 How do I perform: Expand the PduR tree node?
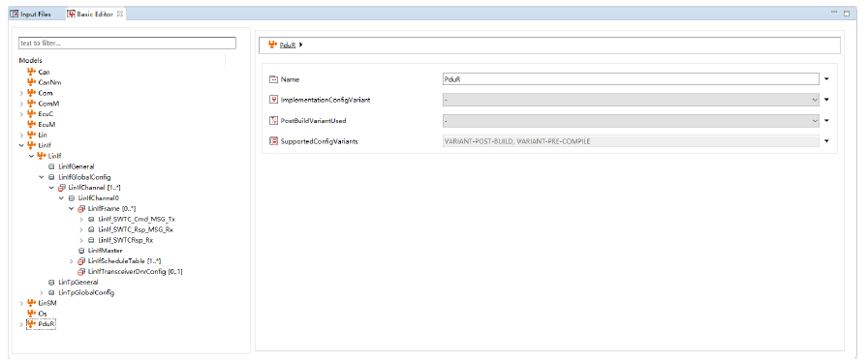pyautogui.click(x=21, y=324)
